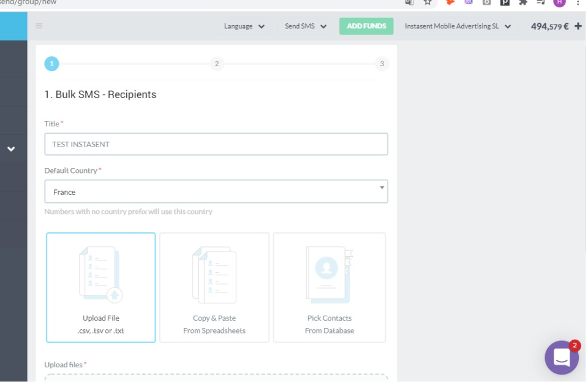Image resolution: width=588 pixels, height=385 pixels.
Task: Go to step 2 in the progress bar
Action: coord(217,64)
